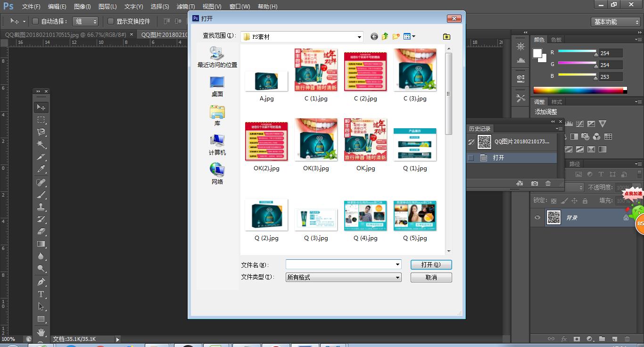Switch to the 色板 swatches tab

point(556,40)
